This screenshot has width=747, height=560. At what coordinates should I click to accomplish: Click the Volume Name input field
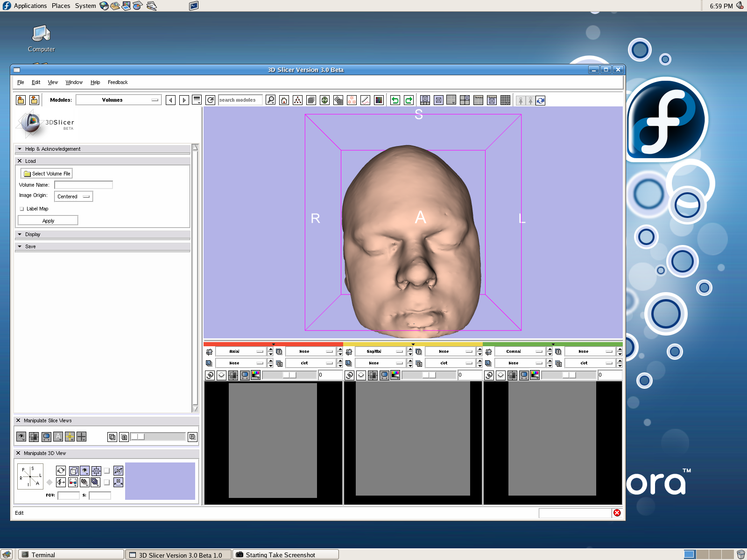point(84,185)
